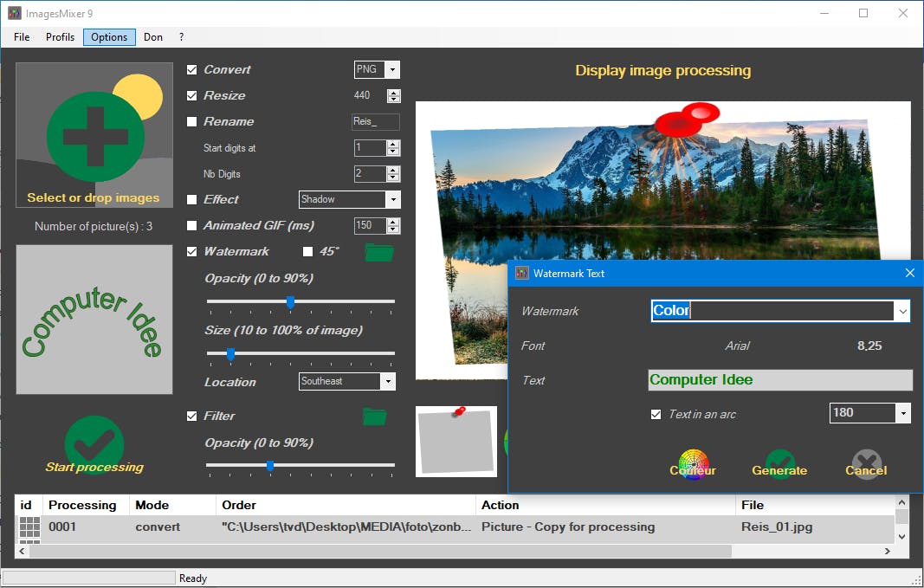The width and height of the screenshot is (924, 588).
Task: Click the Filter opacity slider handle
Action: (x=270, y=466)
